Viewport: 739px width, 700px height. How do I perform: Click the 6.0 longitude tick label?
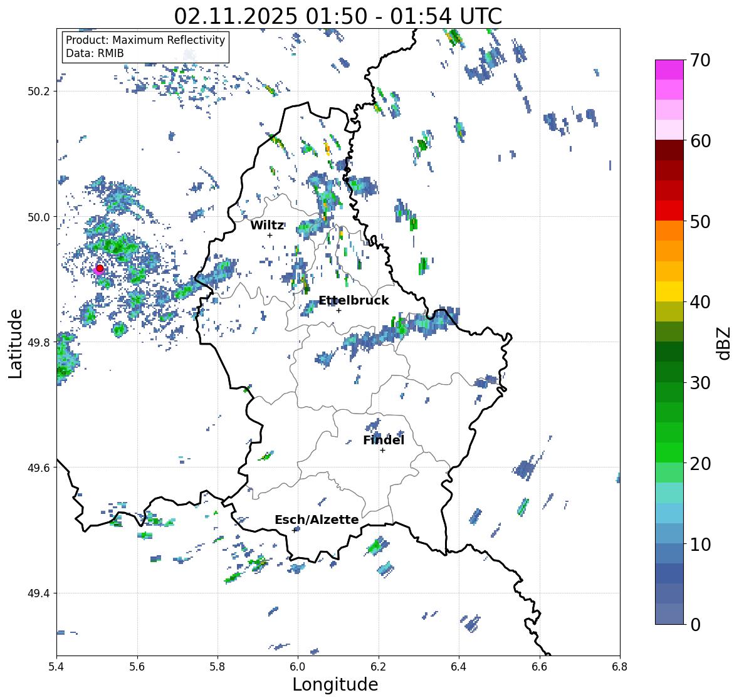coord(298,667)
